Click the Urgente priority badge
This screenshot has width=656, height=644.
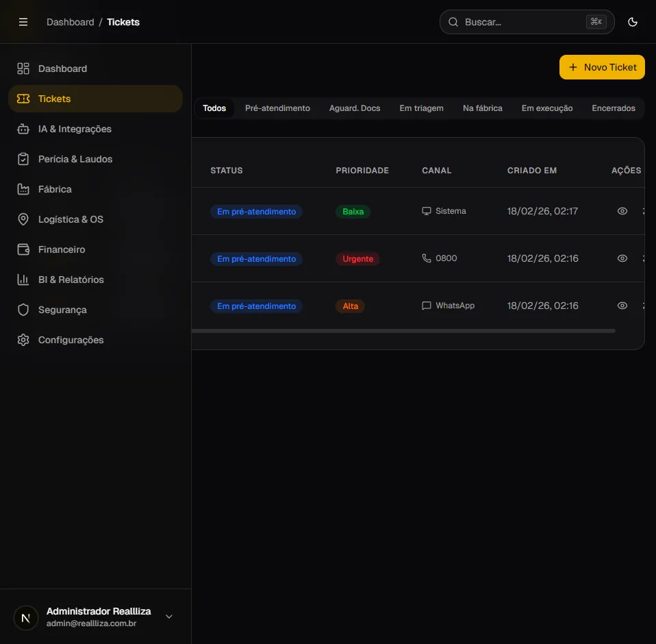point(357,259)
